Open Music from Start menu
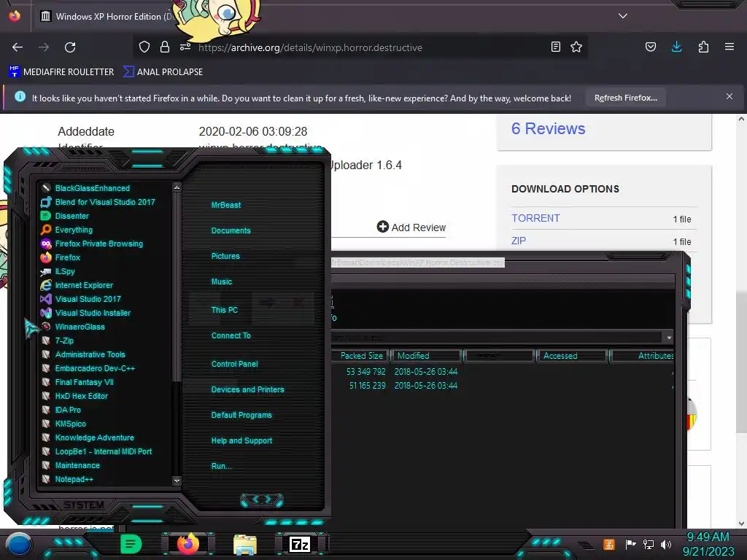This screenshot has width=747, height=560. [x=222, y=281]
